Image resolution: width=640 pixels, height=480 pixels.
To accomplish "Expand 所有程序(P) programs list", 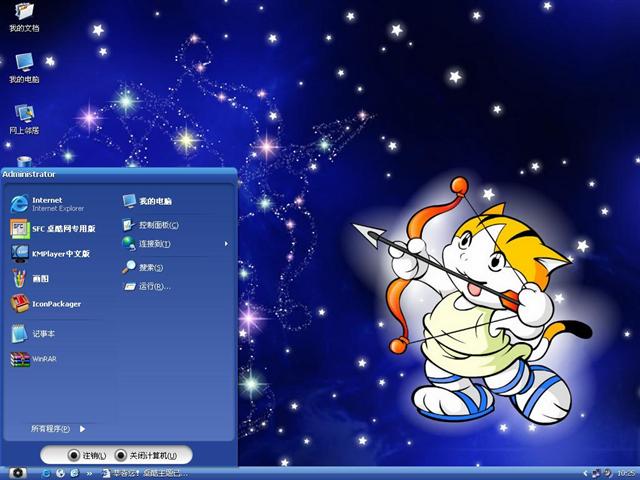I will (x=58, y=429).
